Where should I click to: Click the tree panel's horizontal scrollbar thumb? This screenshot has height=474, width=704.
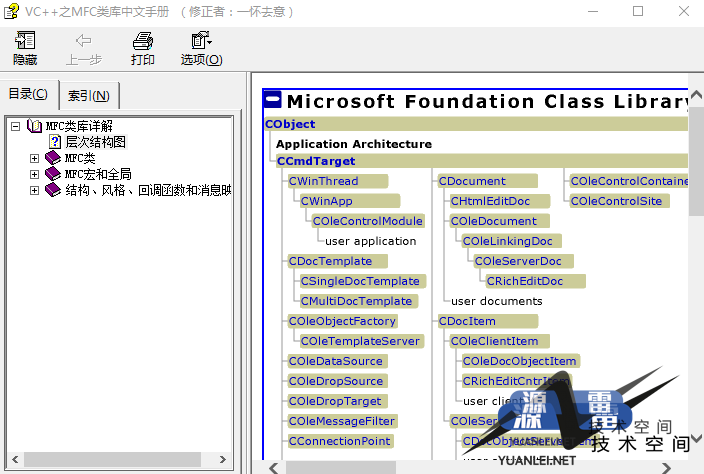112,459
